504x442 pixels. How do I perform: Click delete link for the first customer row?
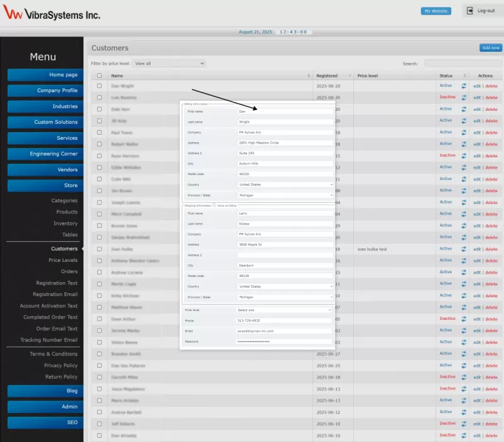[491, 86]
